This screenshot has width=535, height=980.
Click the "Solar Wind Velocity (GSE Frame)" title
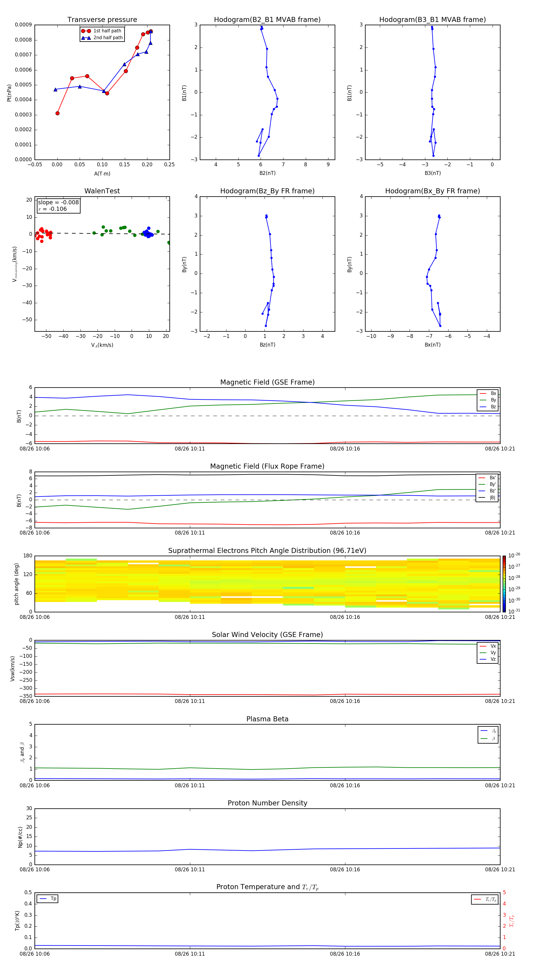[267, 635]
